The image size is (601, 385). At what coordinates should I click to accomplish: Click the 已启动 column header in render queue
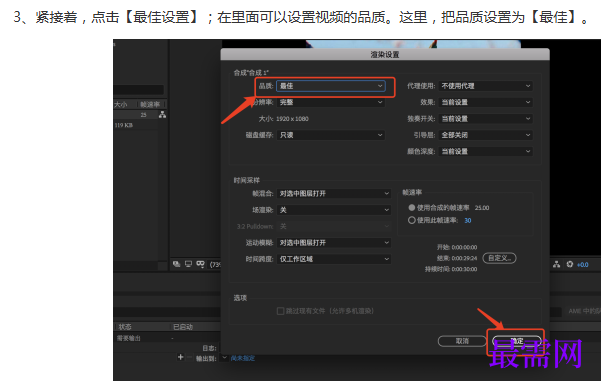click(183, 327)
